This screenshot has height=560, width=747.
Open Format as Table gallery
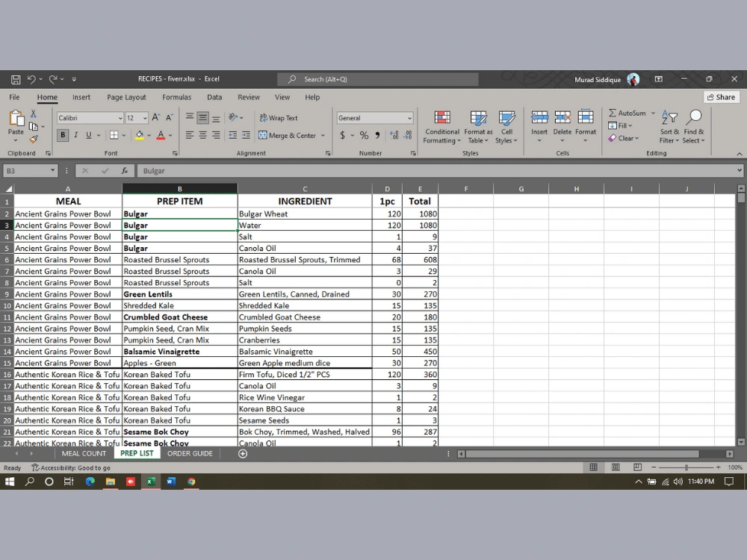pyautogui.click(x=478, y=127)
